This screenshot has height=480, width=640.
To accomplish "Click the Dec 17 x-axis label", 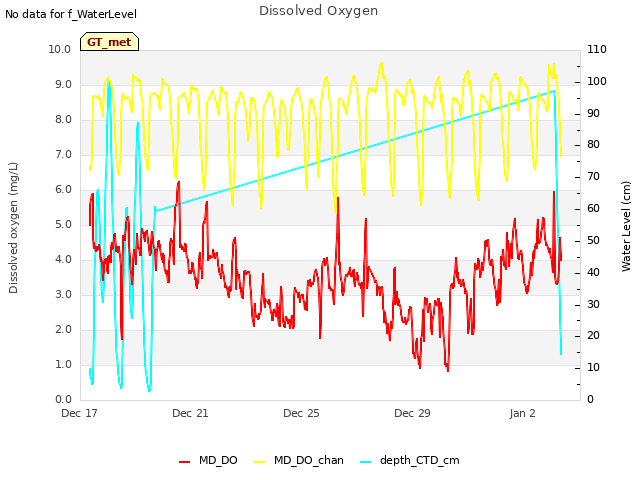I will pos(79,413).
